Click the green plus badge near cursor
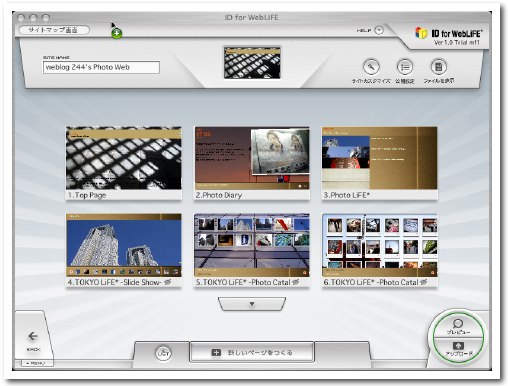The image size is (508, 386). [x=116, y=33]
